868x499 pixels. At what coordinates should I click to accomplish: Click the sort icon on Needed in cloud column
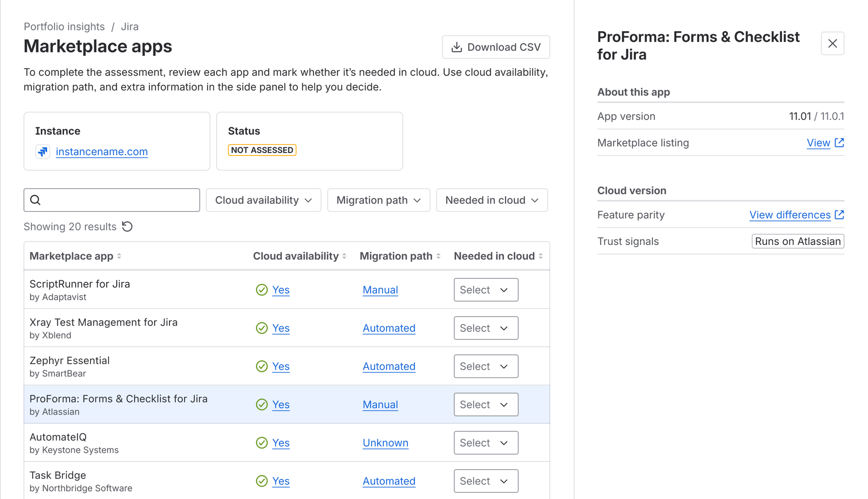coord(541,256)
